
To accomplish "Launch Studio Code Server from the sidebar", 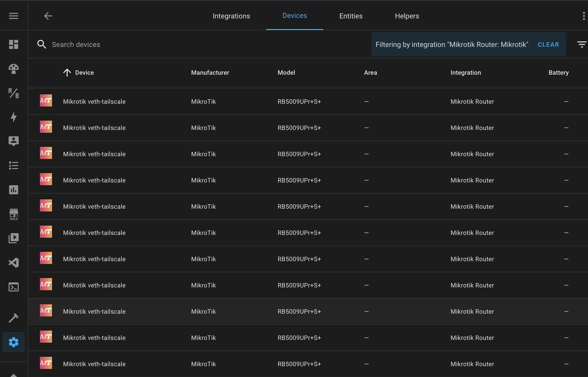I will click(13, 262).
